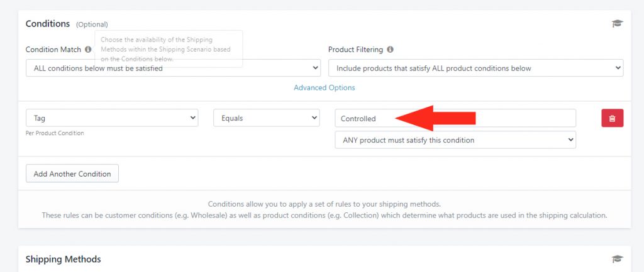The height and width of the screenshot is (272, 644).
Task: Click the Product Filtering field label
Action: pos(356,50)
